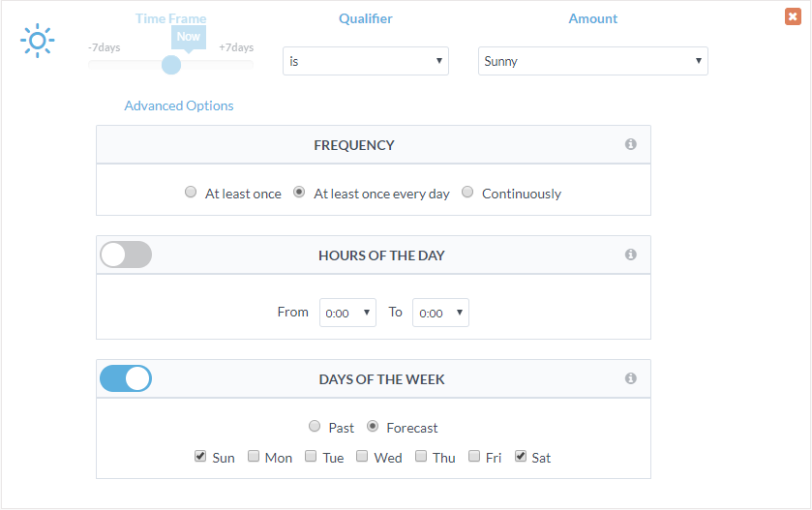Check the Wed day checkbox
Screen dimensions: 812x510
point(362,456)
